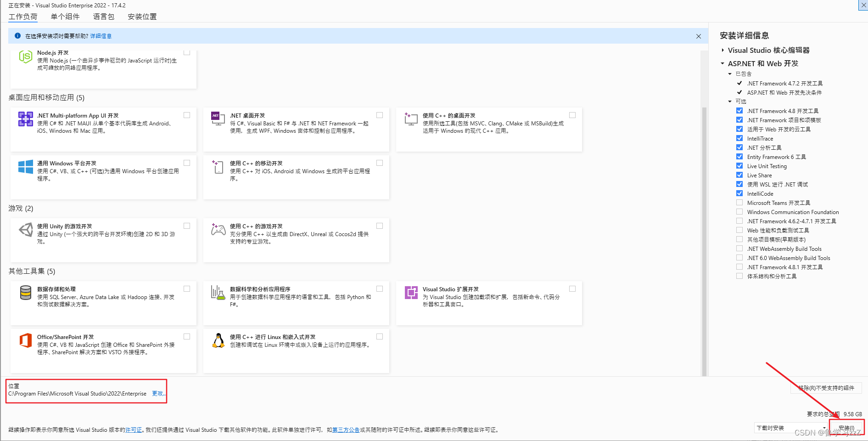868x441 pixels.
Task: Uncheck 使用 WSL 进行 .NET 调试
Action: point(739,184)
